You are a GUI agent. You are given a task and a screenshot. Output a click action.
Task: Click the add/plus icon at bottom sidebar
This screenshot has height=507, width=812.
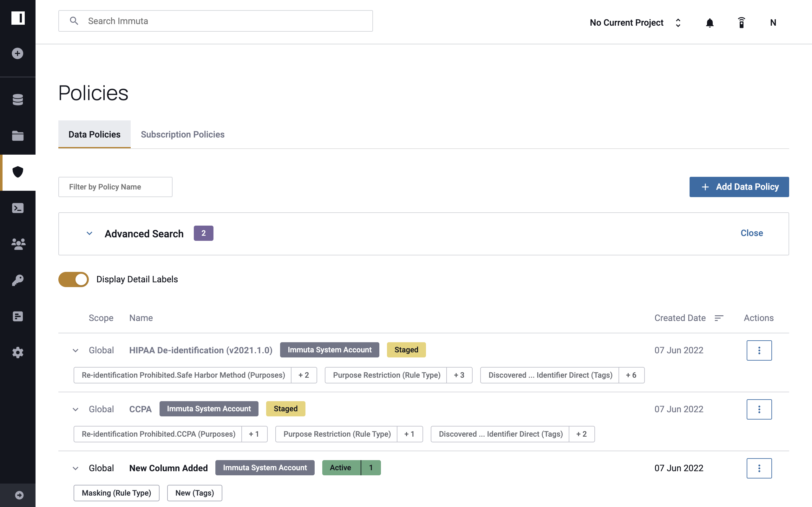[17, 54]
